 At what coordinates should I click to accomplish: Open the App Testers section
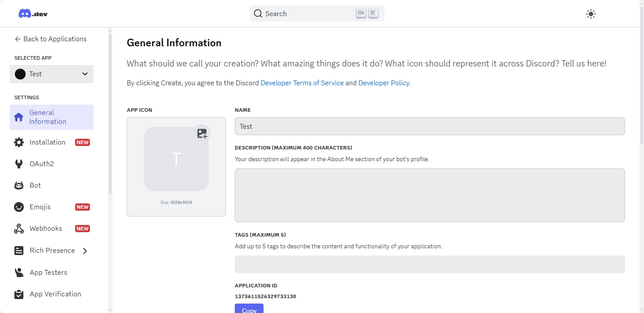pyautogui.click(x=52, y=273)
